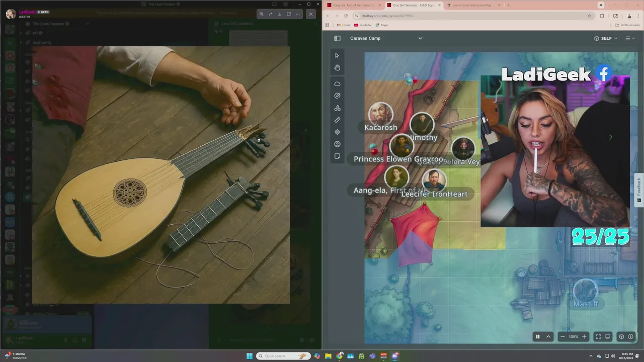Open the T-storms weather widget
The image size is (644, 362).
click(15, 356)
